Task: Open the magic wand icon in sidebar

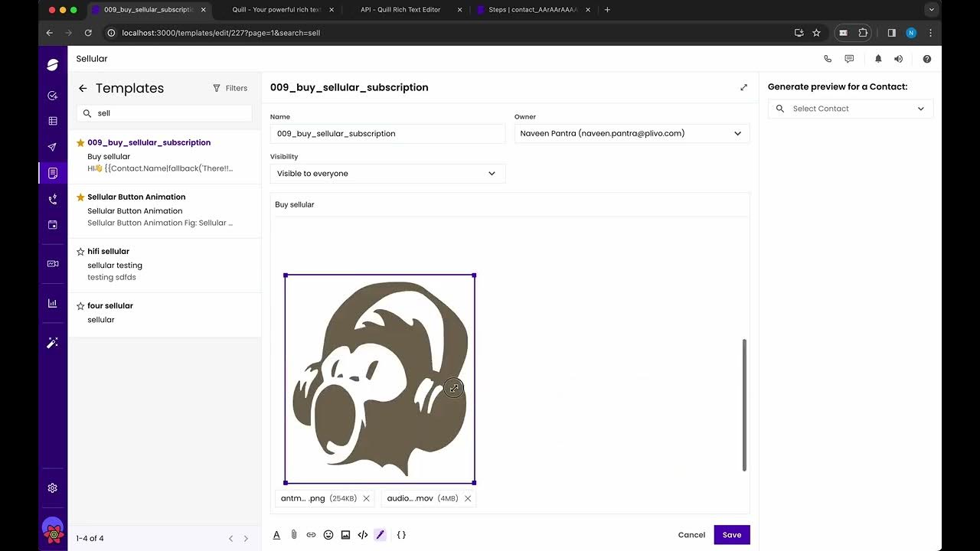Action: (x=53, y=343)
